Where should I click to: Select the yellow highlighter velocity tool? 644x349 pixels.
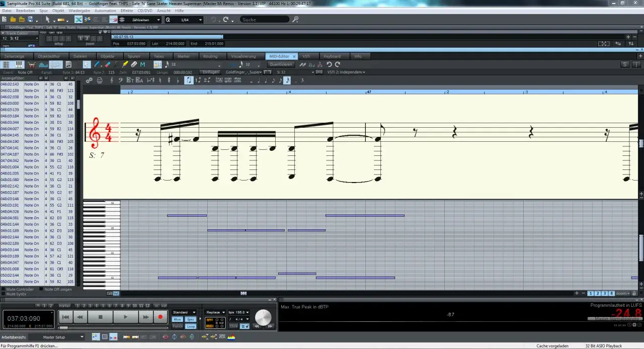125,64
